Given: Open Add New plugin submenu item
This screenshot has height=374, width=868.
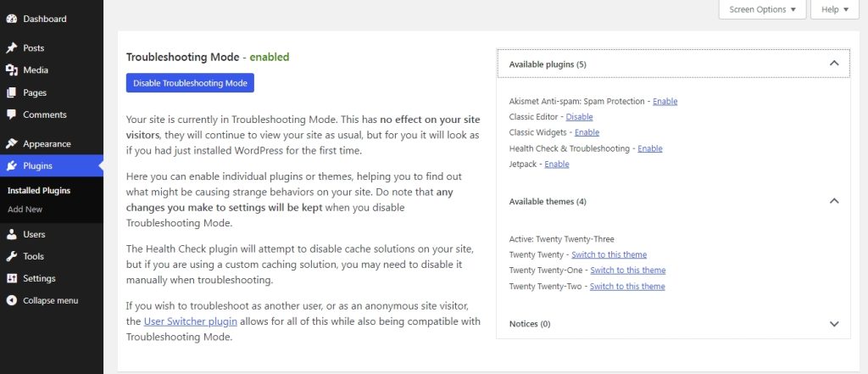Looking at the screenshot, I should 25,209.
